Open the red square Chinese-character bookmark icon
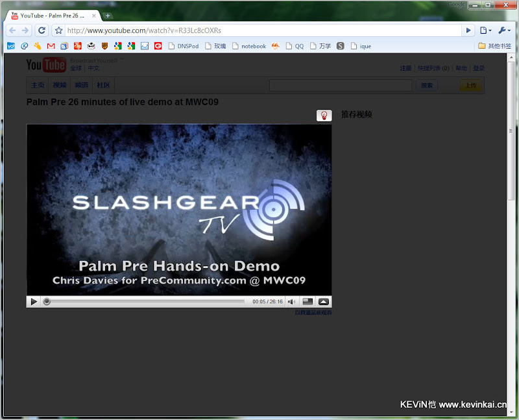The height and width of the screenshot is (420, 519). [x=78, y=46]
